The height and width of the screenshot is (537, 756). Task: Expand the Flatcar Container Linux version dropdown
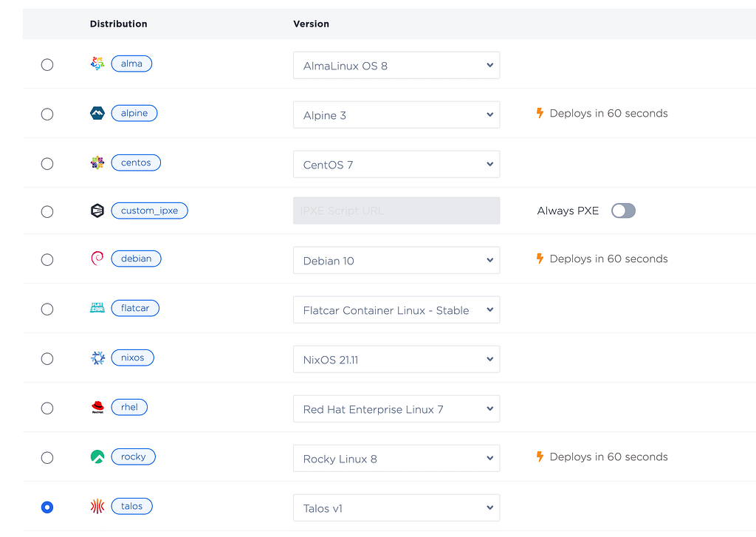[396, 309]
